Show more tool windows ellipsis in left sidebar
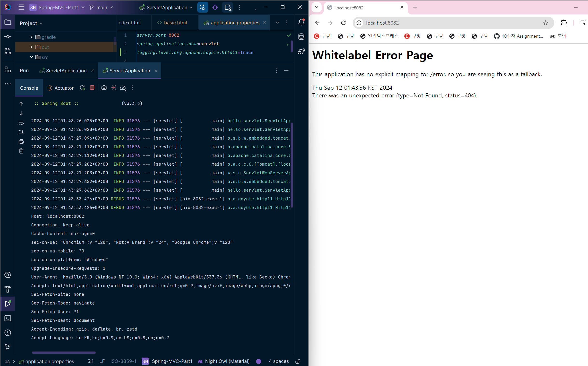Viewport: 588px width, 366px height. tap(8, 84)
